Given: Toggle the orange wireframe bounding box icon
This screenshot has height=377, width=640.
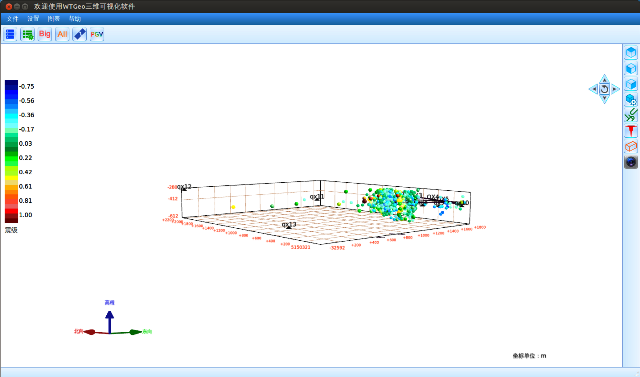Looking at the screenshot, I should [631, 146].
